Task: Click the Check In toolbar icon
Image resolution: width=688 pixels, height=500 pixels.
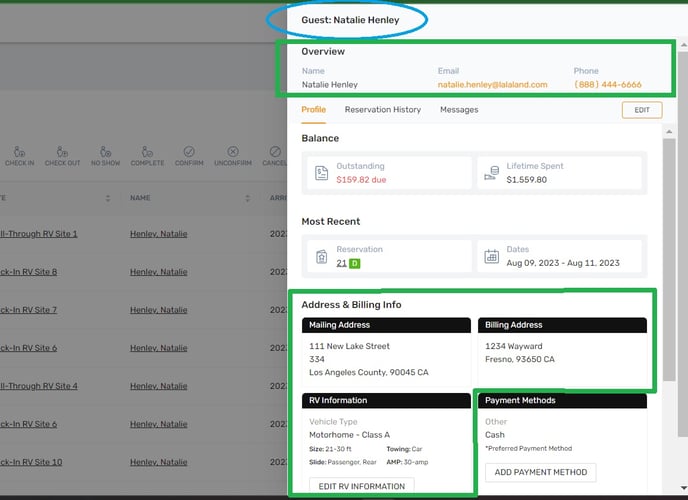Action: click(x=19, y=152)
